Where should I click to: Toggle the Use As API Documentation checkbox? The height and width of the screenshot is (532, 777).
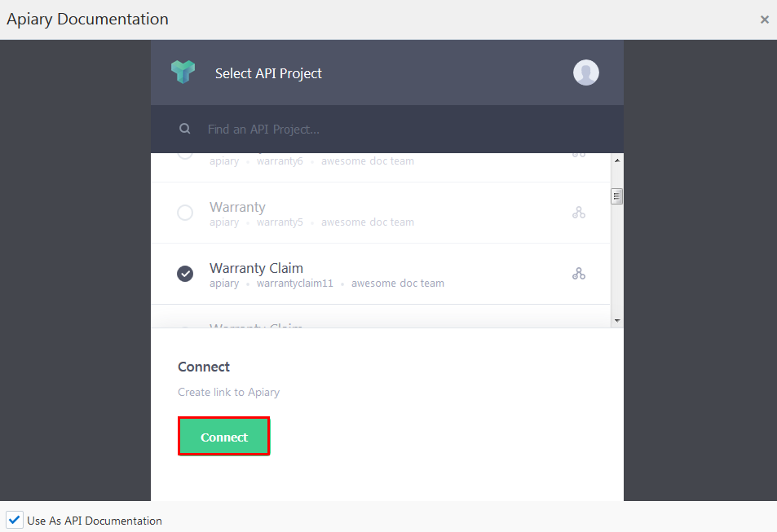click(14, 520)
